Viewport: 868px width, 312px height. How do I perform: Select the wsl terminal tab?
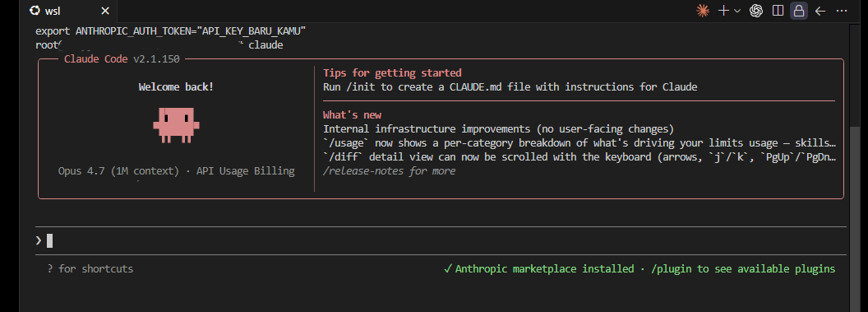point(69,11)
